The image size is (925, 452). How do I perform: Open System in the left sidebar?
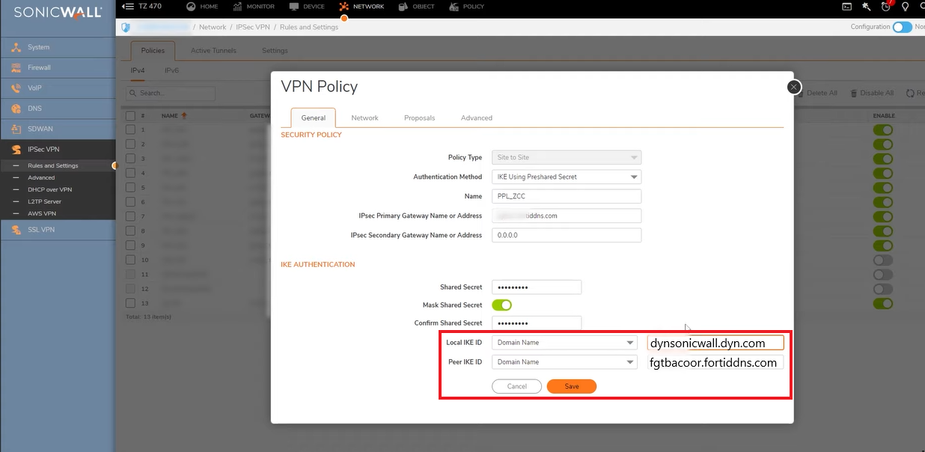pyautogui.click(x=58, y=47)
